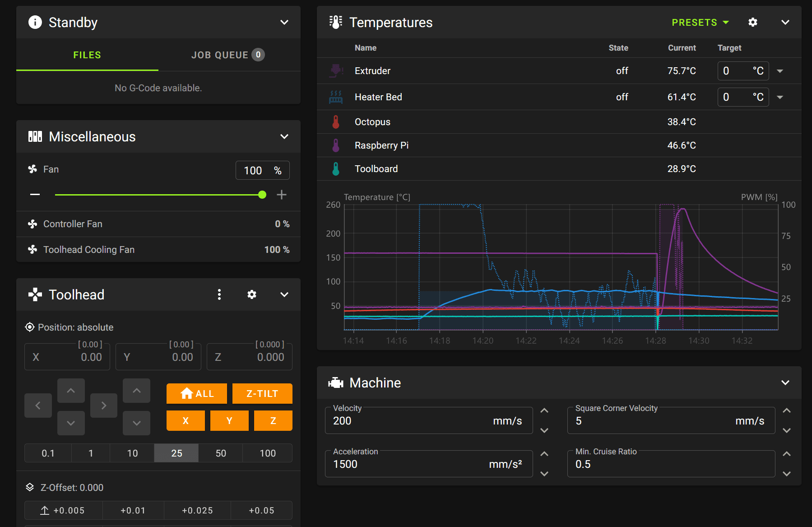Click the Standby info icon

point(35,22)
